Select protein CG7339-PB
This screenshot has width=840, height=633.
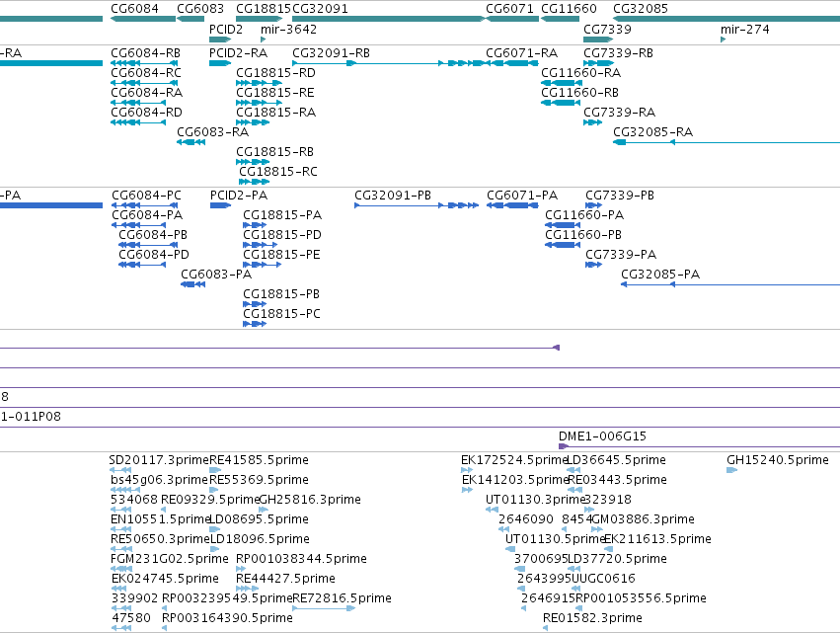(x=620, y=196)
